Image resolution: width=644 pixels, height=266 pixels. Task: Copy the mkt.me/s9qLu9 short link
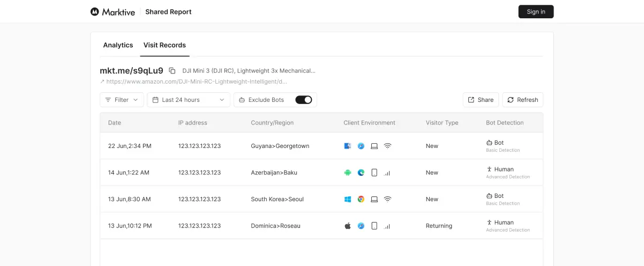coord(172,71)
